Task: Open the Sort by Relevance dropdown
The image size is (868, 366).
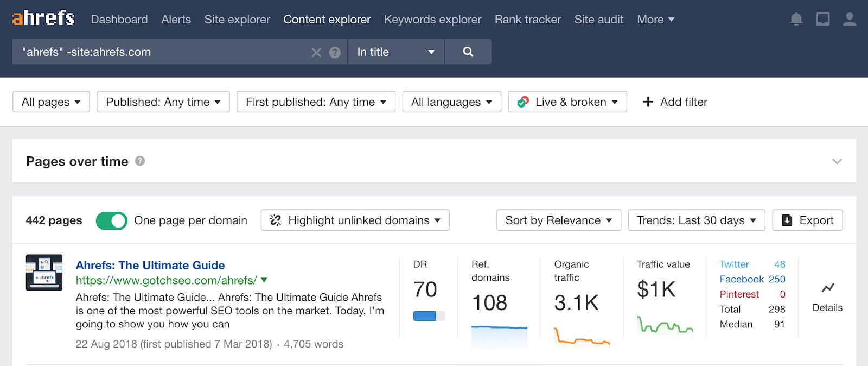Action: click(559, 220)
